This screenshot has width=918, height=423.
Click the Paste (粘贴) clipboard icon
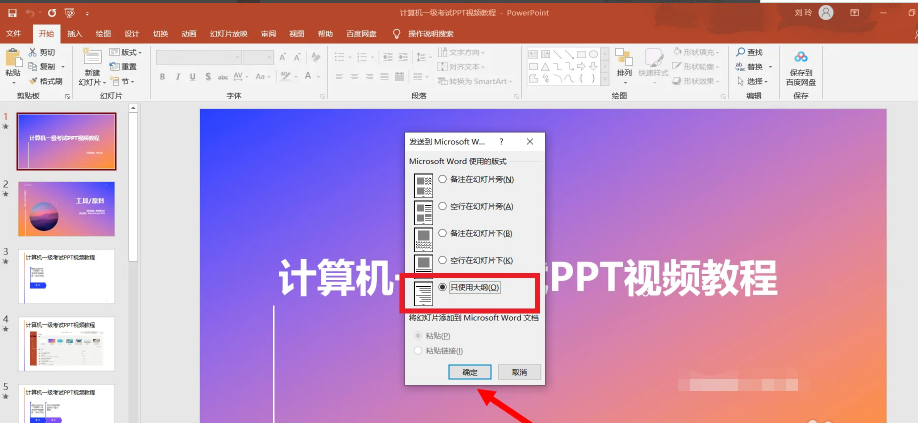(x=13, y=61)
